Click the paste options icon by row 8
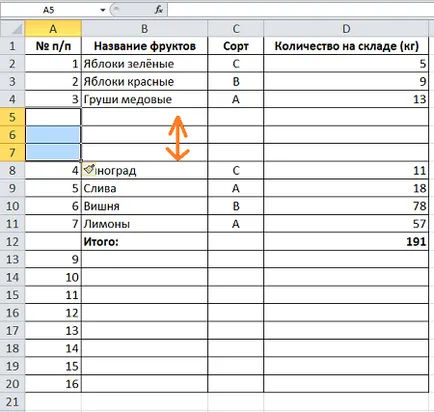434x412 pixels. tap(89, 169)
